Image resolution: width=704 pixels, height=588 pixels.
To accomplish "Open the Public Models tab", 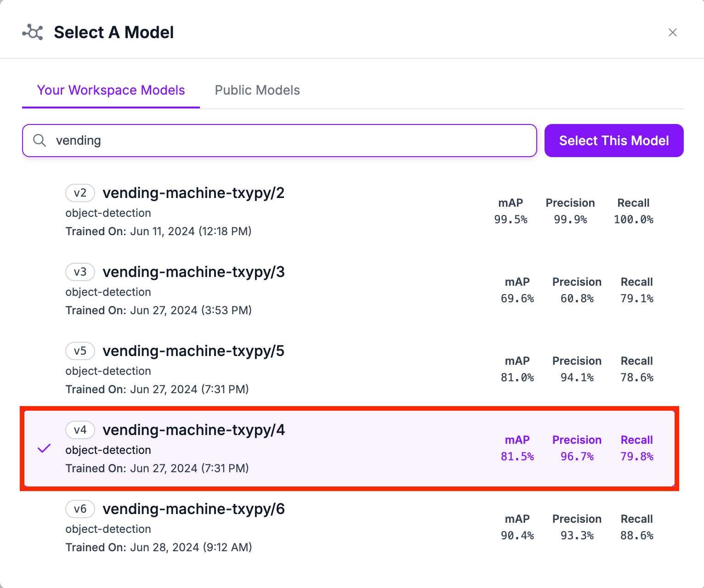I will click(x=257, y=90).
